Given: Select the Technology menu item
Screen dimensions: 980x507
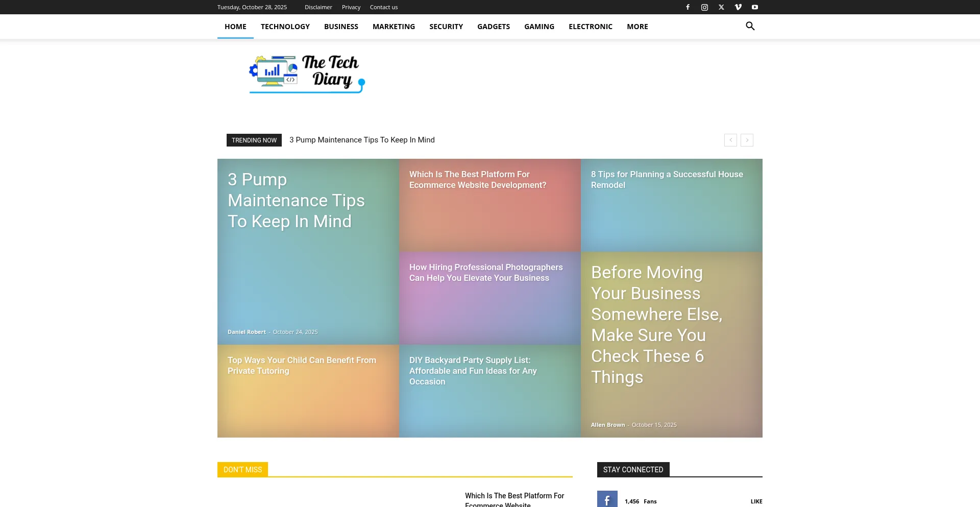Looking at the screenshot, I should [285, 27].
